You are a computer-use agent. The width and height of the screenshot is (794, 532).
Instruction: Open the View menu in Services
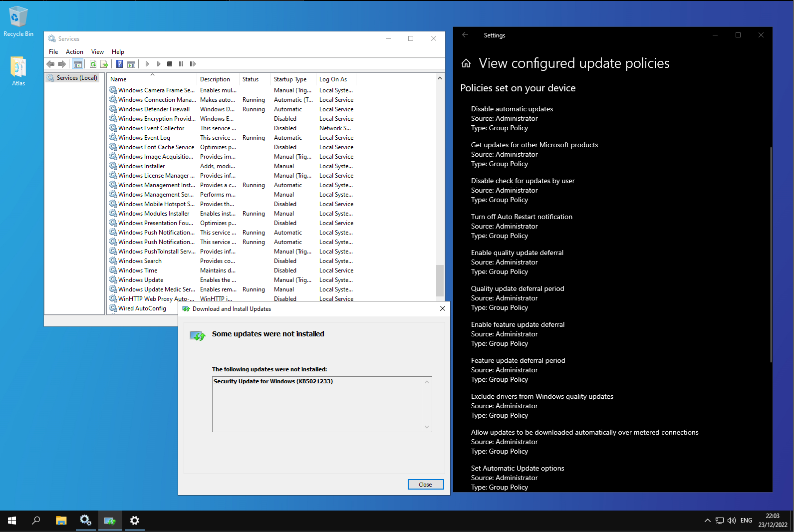click(x=97, y=52)
